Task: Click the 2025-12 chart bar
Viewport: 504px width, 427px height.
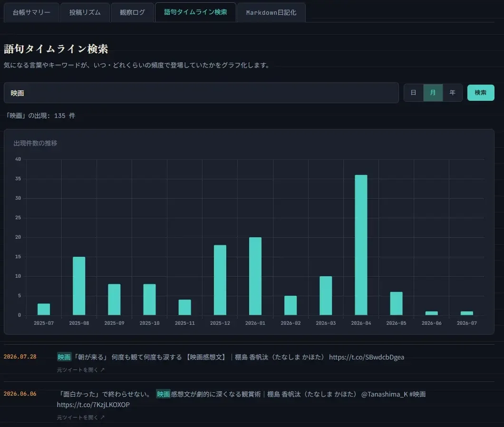Action: coord(220,280)
